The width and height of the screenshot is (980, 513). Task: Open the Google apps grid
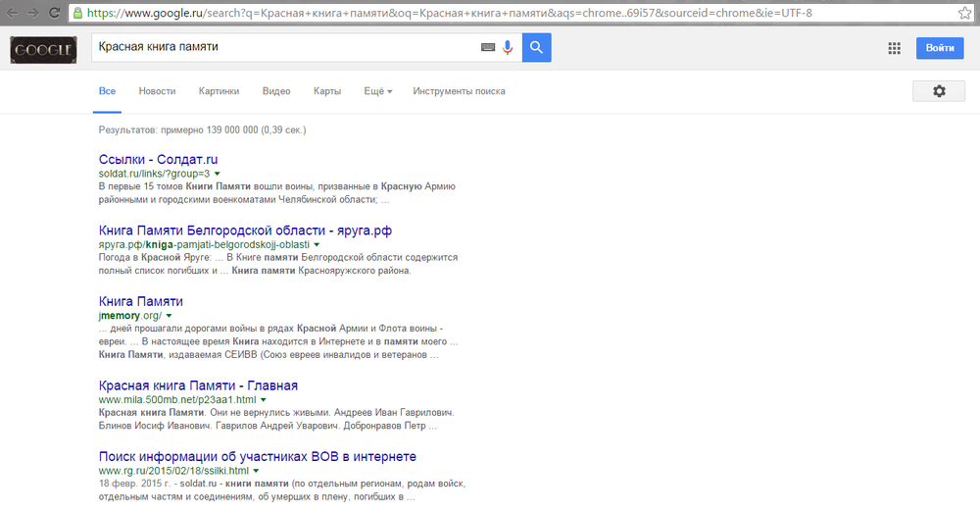894,48
